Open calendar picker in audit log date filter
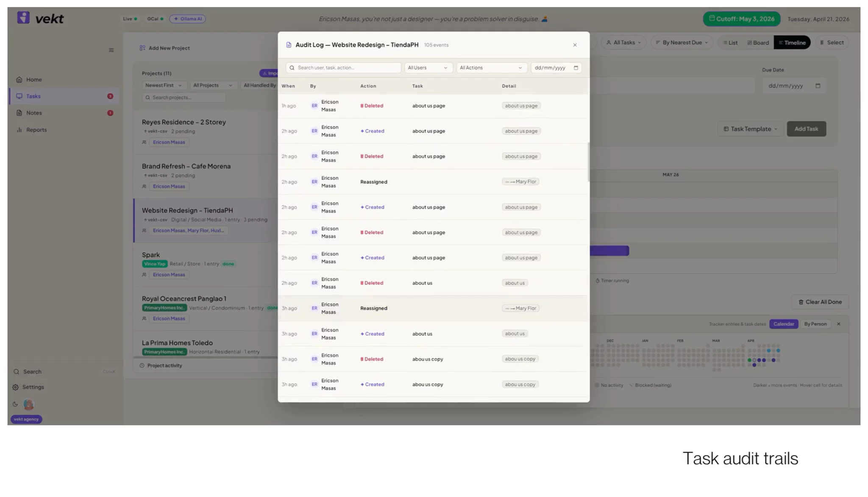The height and width of the screenshot is (497, 868). 576,68
